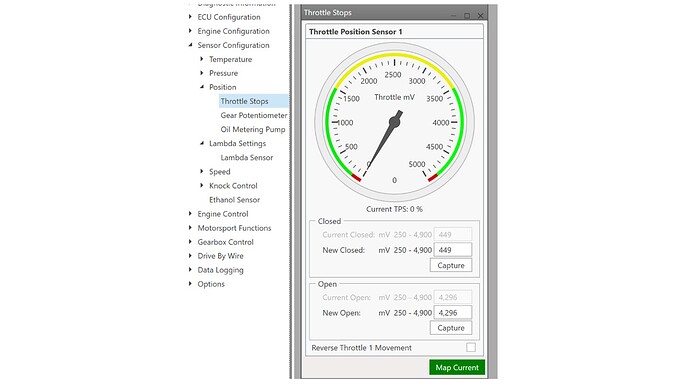Select Throttle Stops in the tree
The width and height of the screenshot is (690, 388).
click(253, 101)
